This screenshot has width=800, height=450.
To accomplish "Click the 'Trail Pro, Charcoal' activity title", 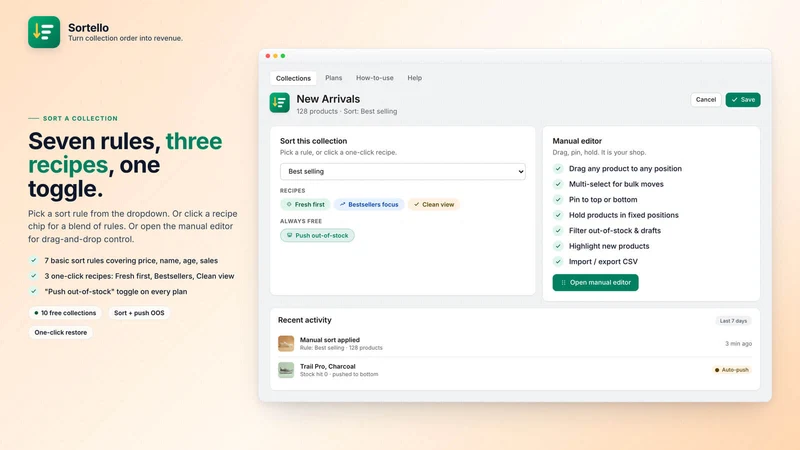I will (328, 366).
